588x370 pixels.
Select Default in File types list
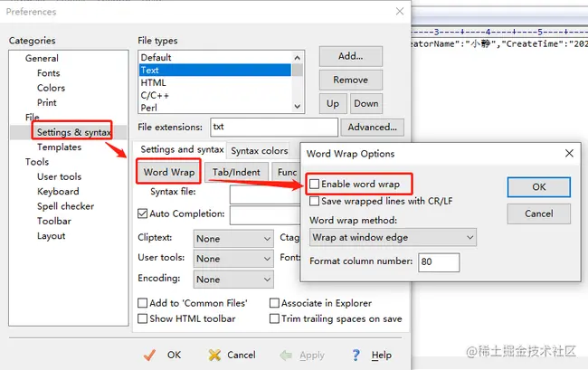[x=215, y=57]
